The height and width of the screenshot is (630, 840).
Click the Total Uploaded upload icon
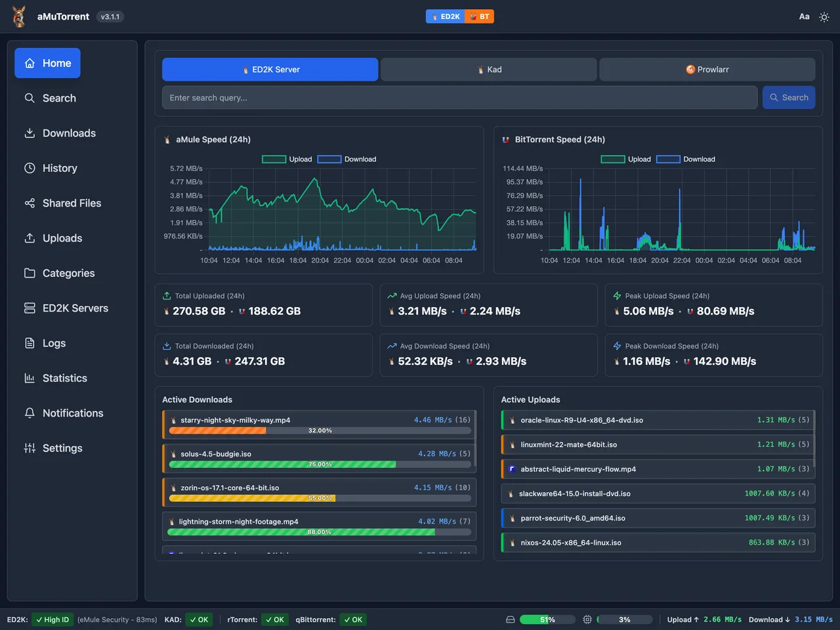167,296
